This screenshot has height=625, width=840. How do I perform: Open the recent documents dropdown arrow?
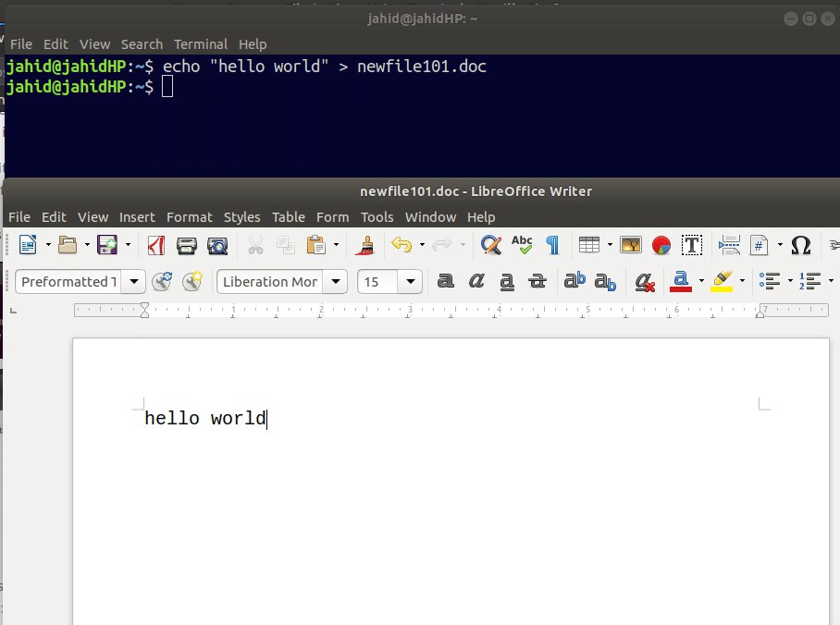pyautogui.click(x=87, y=245)
